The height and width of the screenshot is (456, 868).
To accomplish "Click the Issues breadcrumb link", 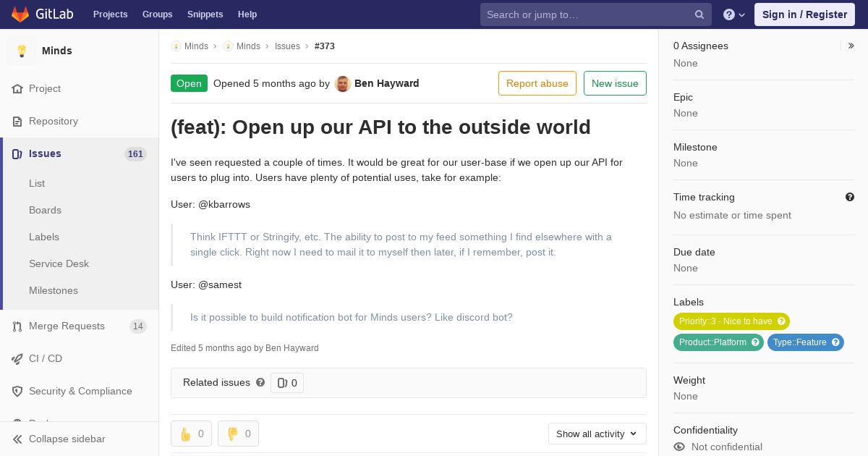I will pyautogui.click(x=287, y=46).
